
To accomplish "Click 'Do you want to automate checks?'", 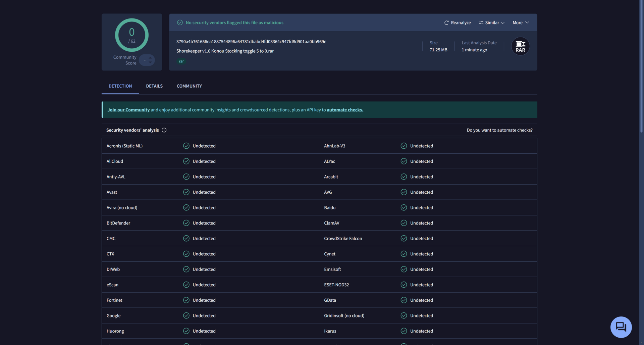I will click(499, 130).
